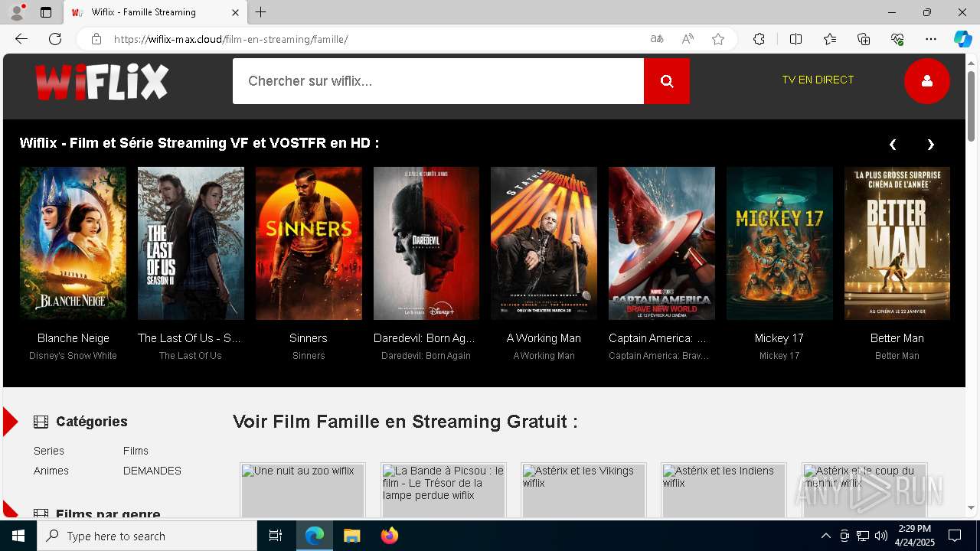
Task: Open File Explorer from taskbar
Action: click(351, 536)
